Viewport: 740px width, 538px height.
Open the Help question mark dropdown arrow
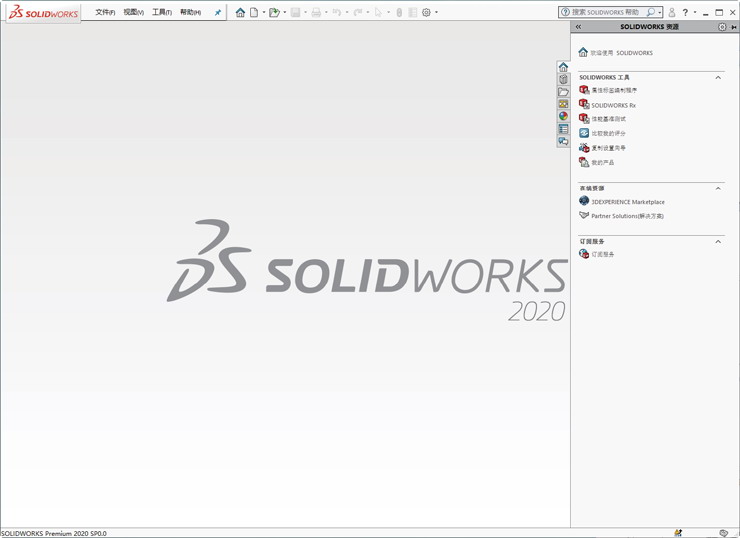pyautogui.click(x=695, y=13)
